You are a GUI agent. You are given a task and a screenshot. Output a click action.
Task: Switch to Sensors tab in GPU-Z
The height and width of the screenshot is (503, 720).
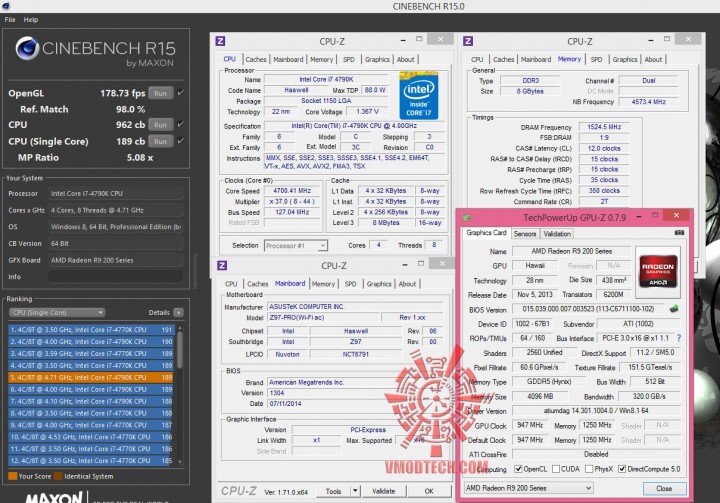(524, 233)
